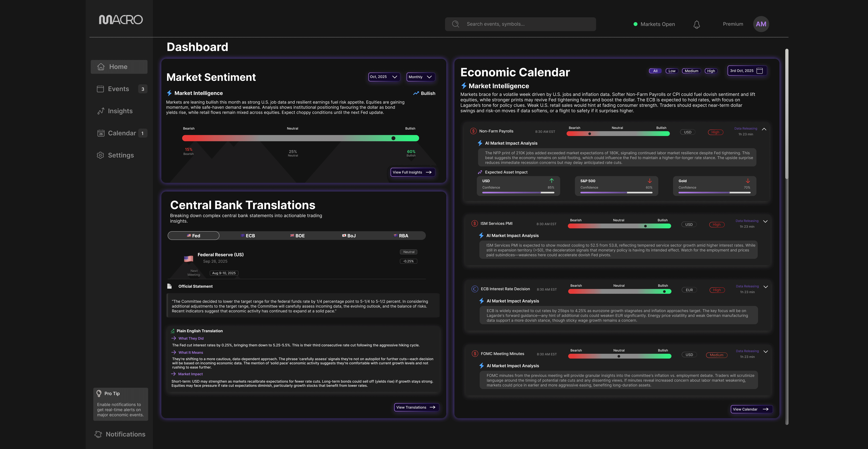Image resolution: width=868 pixels, height=449 pixels.
Task: Open the Oct, 2025 month dropdown
Action: coord(384,77)
